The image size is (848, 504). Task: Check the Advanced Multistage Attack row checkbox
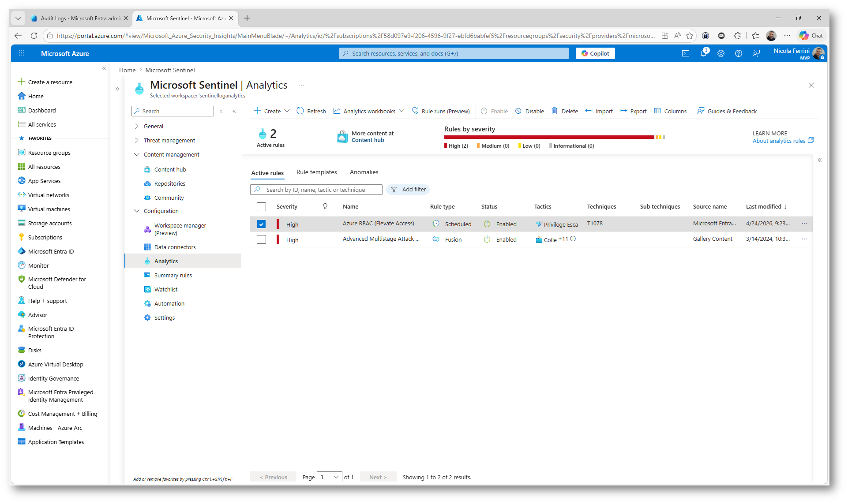261,239
